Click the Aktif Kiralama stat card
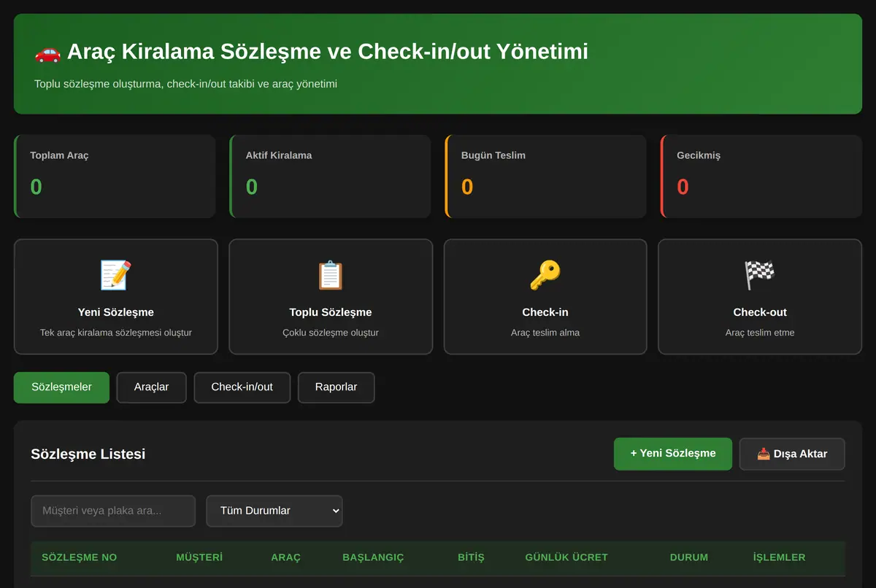876x588 pixels. pyautogui.click(x=330, y=177)
